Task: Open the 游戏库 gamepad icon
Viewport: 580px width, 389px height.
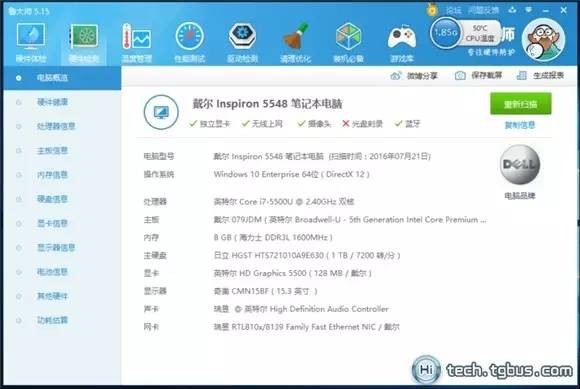Action: 401,41
